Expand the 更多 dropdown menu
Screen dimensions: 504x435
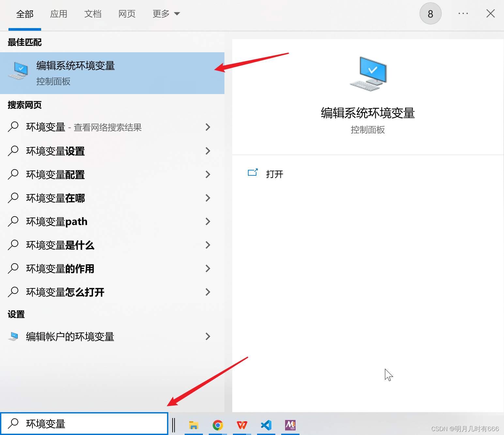point(166,13)
